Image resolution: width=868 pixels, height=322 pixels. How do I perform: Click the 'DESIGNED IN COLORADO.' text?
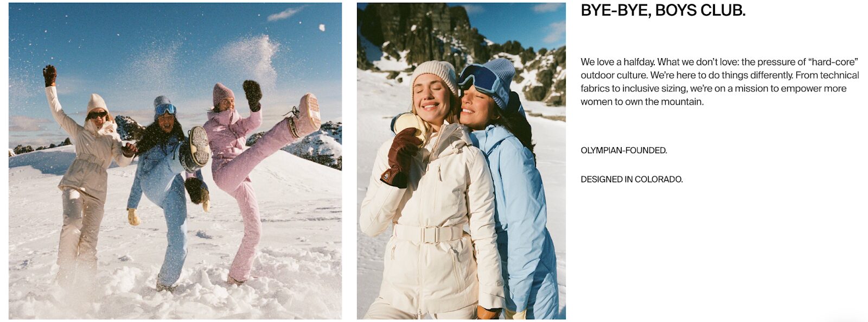tap(631, 179)
